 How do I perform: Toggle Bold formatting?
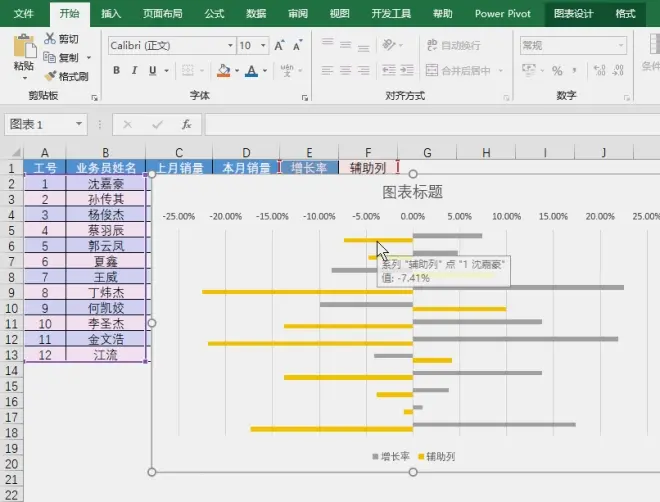(117, 70)
